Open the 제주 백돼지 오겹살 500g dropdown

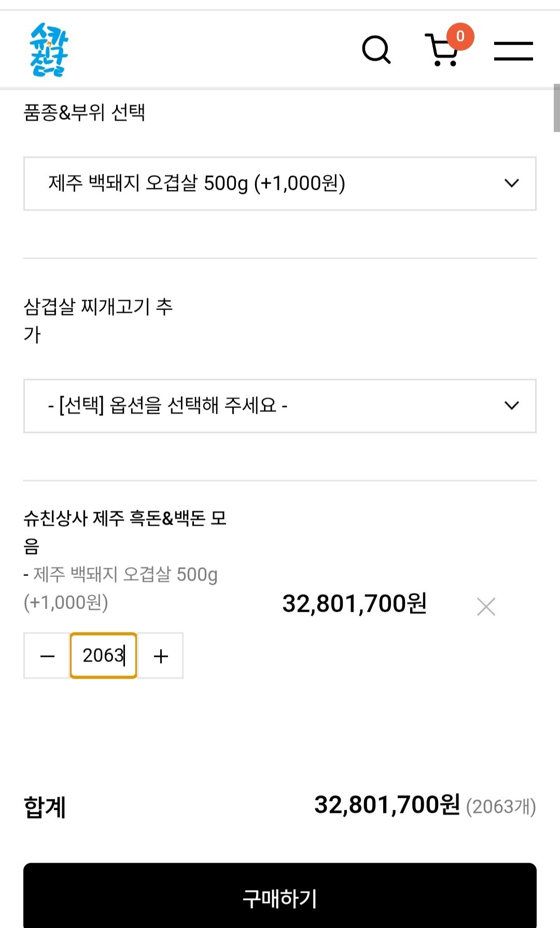coord(280,184)
